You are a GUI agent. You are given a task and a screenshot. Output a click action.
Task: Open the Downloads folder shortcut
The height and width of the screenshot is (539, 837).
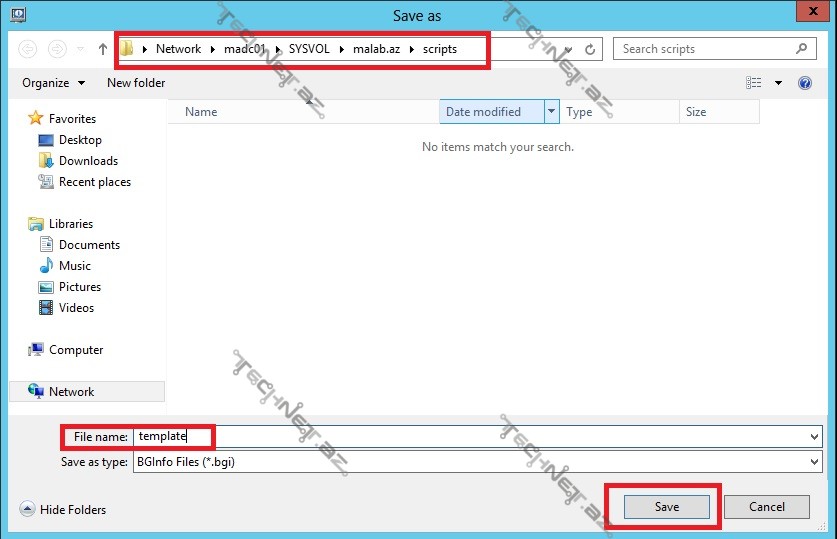point(88,161)
